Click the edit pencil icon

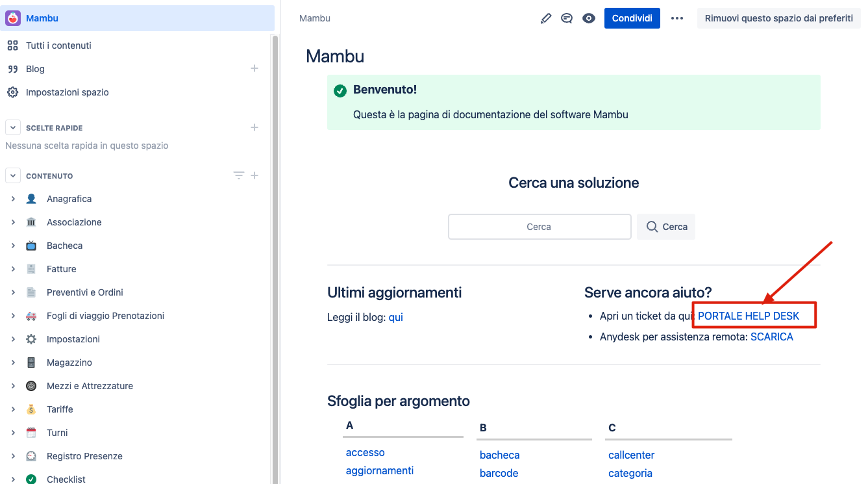[546, 18]
